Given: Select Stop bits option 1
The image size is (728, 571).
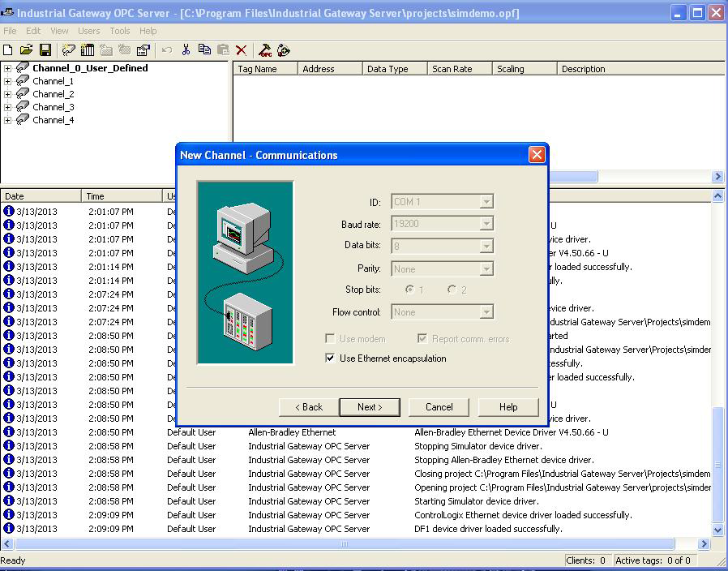Looking at the screenshot, I should pyautogui.click(x=409, y=290).
